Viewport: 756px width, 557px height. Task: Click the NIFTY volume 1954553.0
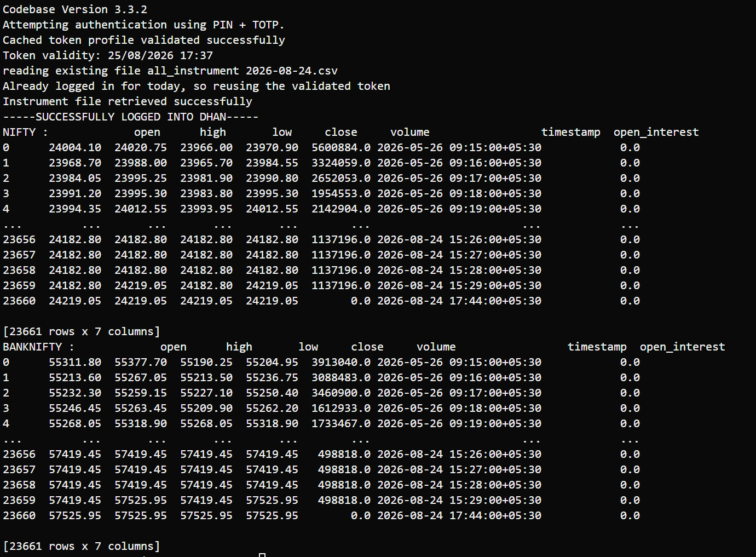click(341, 193)
